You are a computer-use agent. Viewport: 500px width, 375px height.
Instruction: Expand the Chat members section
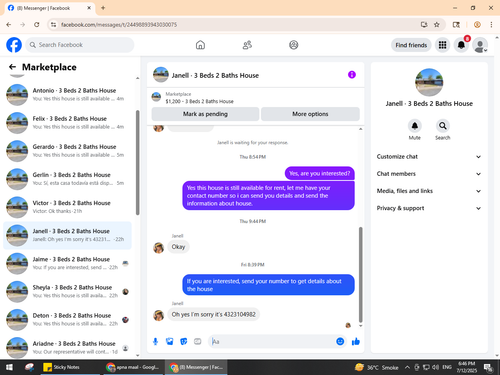coord(429,174)
